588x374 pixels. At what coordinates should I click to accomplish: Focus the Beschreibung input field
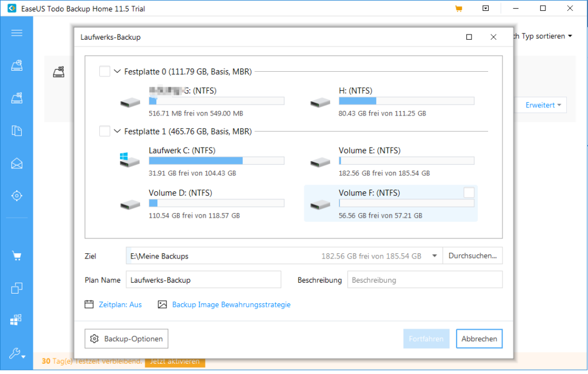point(425,280)
